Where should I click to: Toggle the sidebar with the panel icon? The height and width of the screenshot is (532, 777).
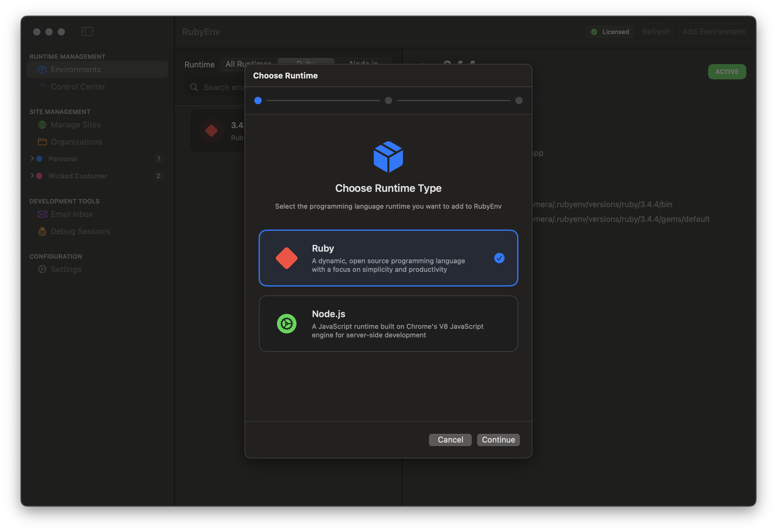pos(87,32)
